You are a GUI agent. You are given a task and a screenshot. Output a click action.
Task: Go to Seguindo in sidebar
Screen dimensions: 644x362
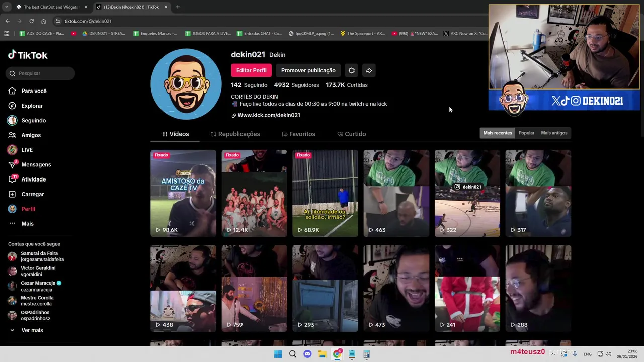coord(27,121)
